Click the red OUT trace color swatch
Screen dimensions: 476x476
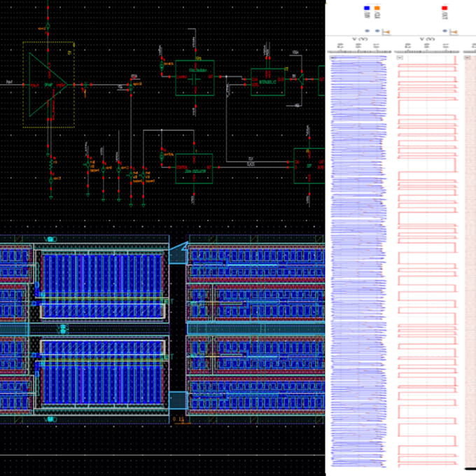click(444, 8)
